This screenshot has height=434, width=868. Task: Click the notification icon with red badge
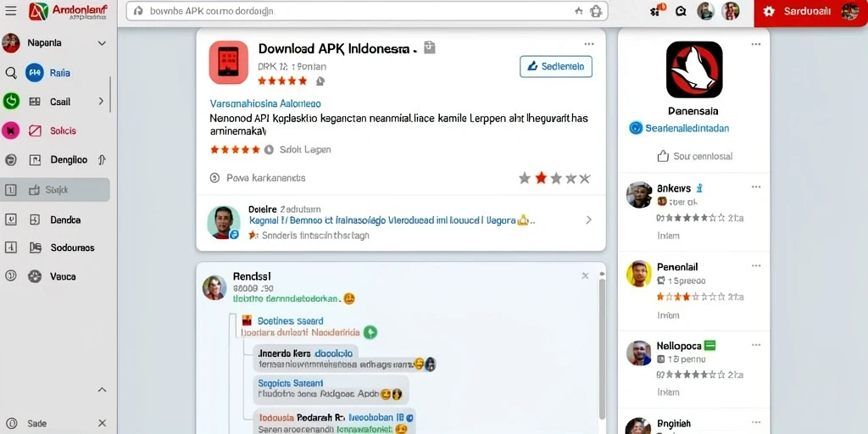[658, 10]
